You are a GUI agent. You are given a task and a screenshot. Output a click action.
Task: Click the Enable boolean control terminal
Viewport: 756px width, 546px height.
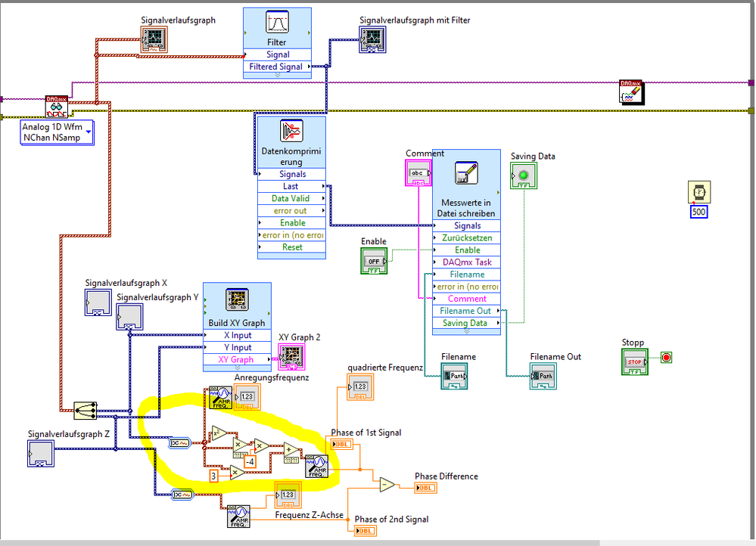(373, 260)
